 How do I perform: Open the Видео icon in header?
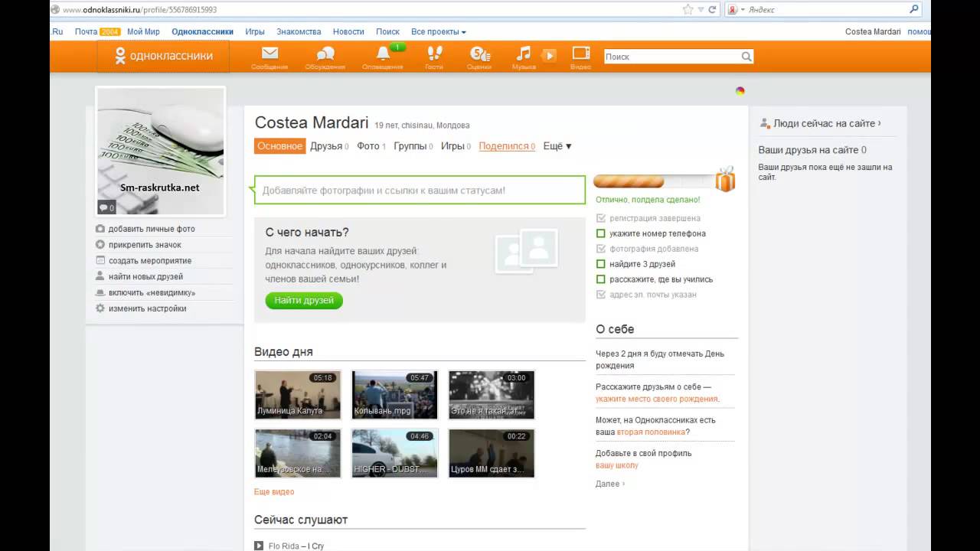click(581, 53)
